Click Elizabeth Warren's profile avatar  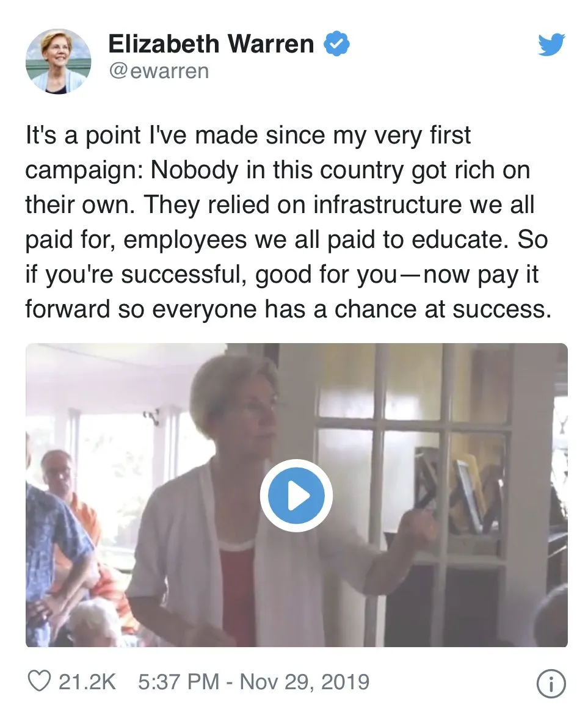point(59,61)
